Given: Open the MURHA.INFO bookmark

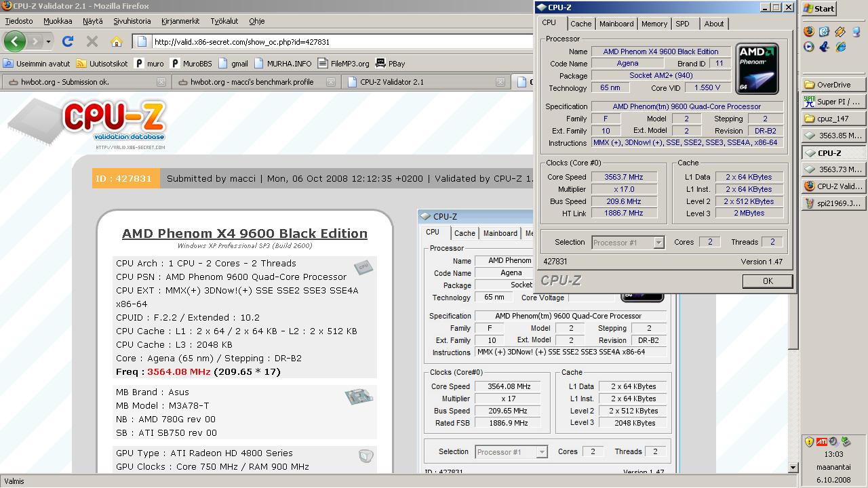Looking at the screenshot, I should 283,63.
